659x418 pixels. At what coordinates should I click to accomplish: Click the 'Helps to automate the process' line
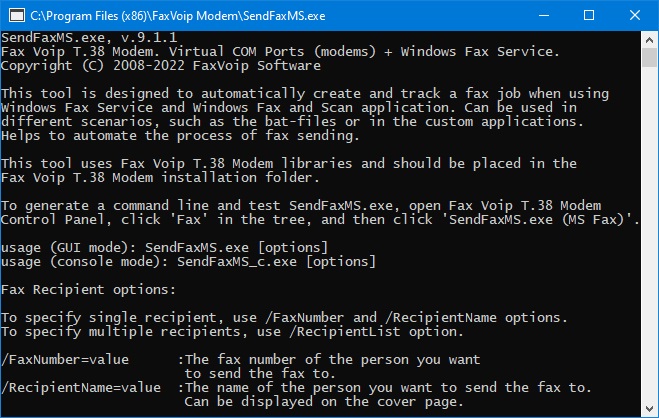[180, 136]
